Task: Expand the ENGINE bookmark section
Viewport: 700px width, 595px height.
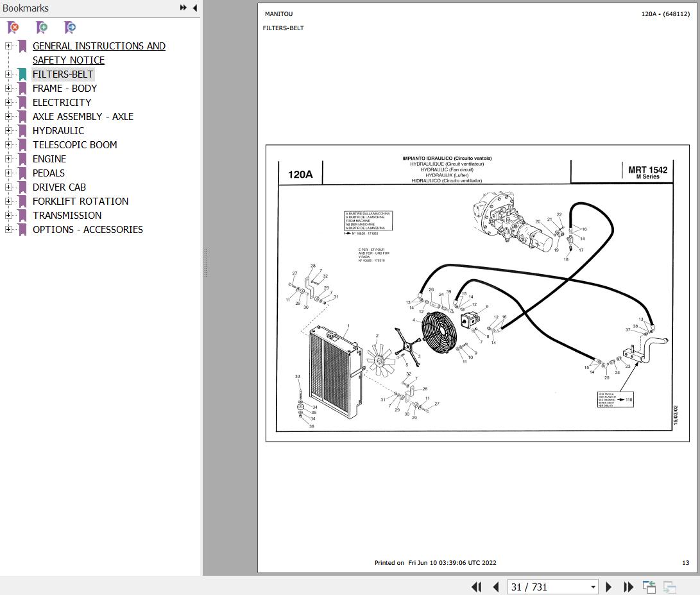Action: pyautogui.click(x=8, y=159)
